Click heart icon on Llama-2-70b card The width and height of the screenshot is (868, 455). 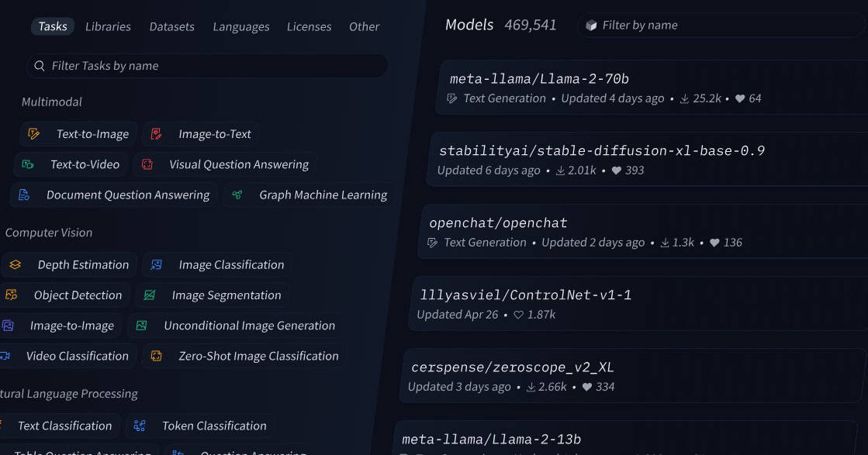[740, 98]
